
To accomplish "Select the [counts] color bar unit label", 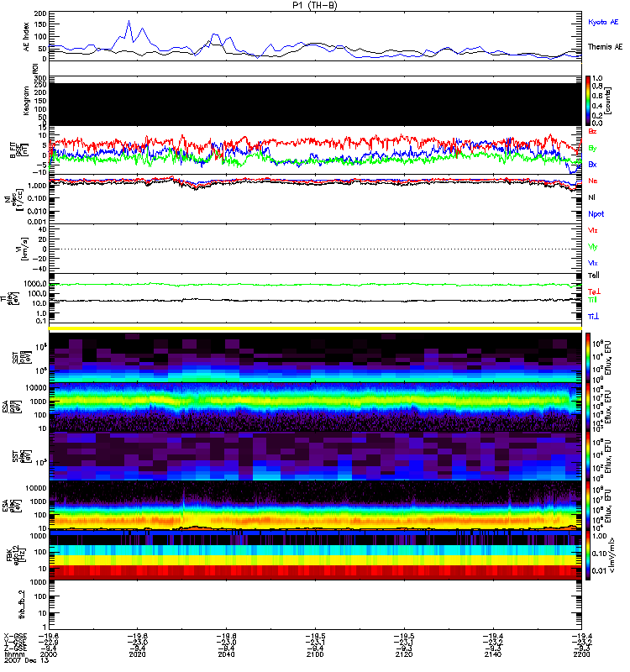I will (x=607, y=101).
